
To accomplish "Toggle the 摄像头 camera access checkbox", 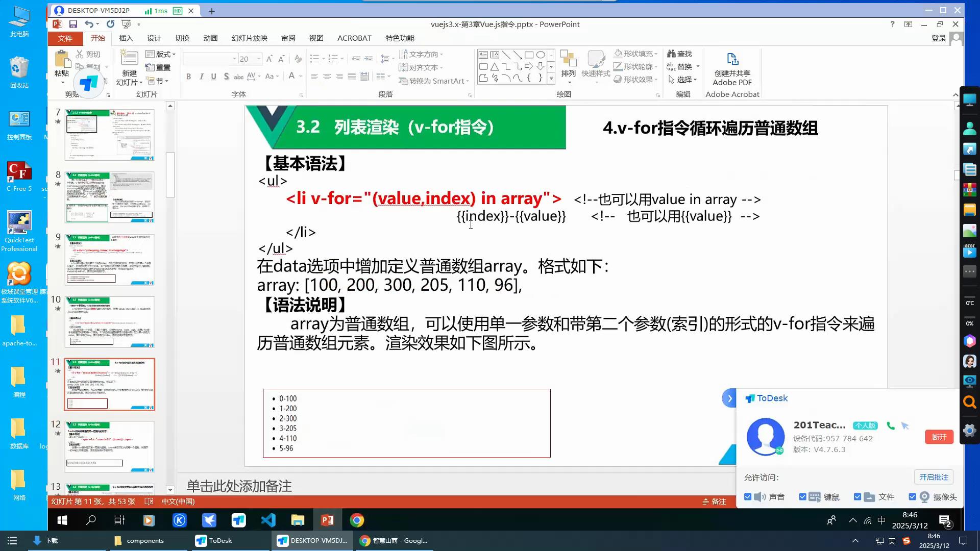I will (913, 497).
